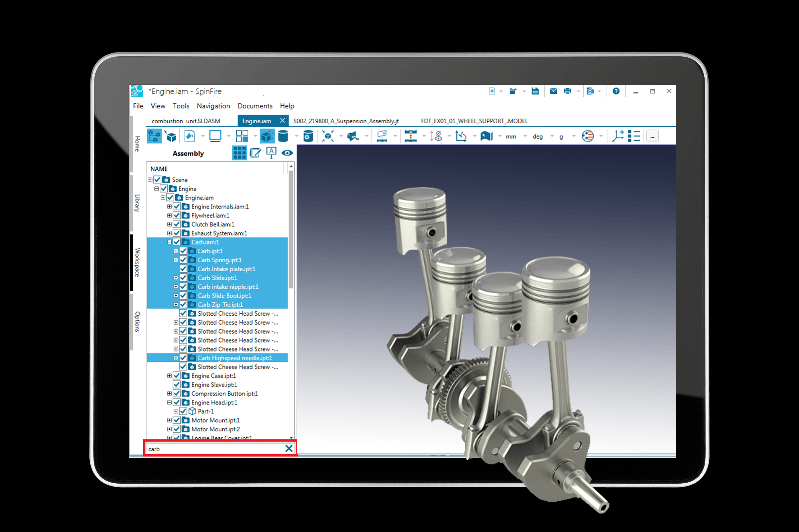Uncheck the Engine Case.ipt:1 checkbox
The height and width of the screenshot is (532, 799).
point(177,376)
